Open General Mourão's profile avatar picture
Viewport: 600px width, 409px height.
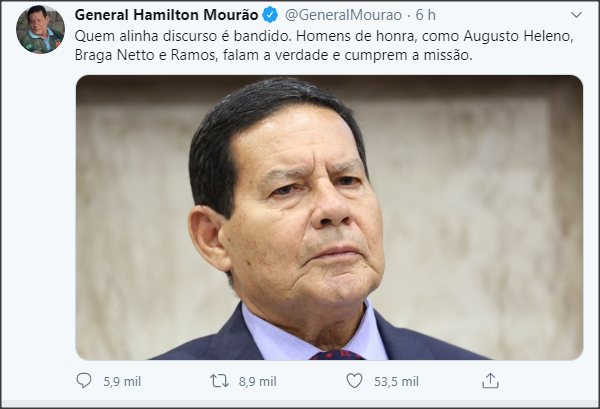40,29
